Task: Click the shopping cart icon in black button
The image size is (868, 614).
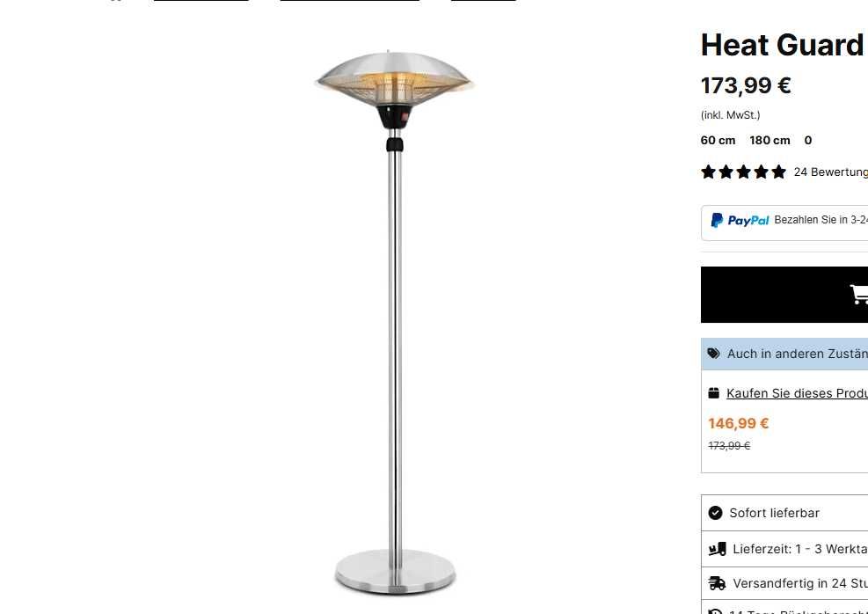Action: [x=859, y=294]
